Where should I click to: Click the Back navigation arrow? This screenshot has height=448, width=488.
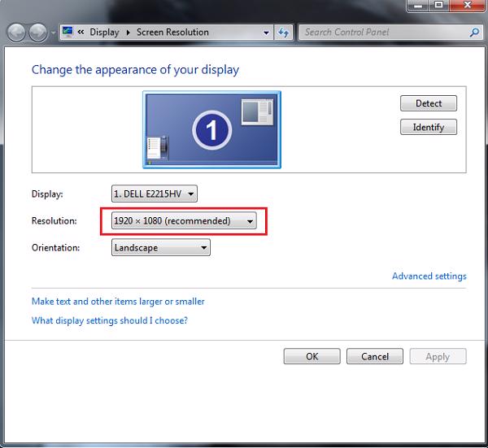coord(17,33)
